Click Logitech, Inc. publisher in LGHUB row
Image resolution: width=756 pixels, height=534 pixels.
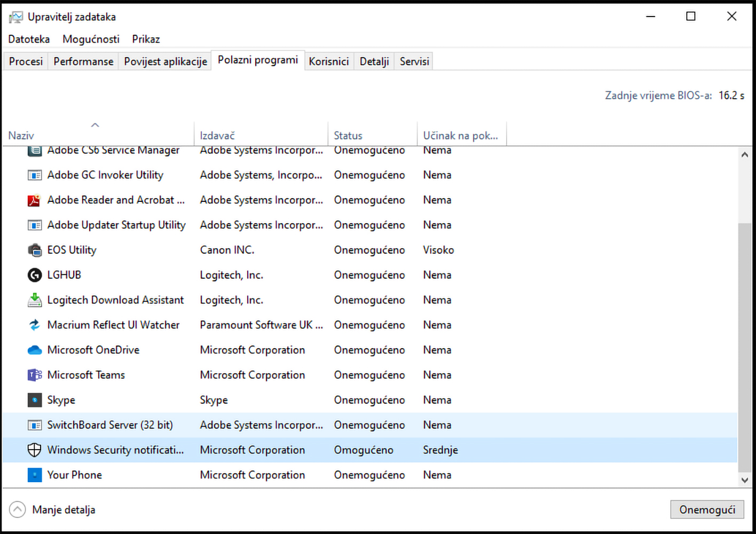click(x=231, y=275)
